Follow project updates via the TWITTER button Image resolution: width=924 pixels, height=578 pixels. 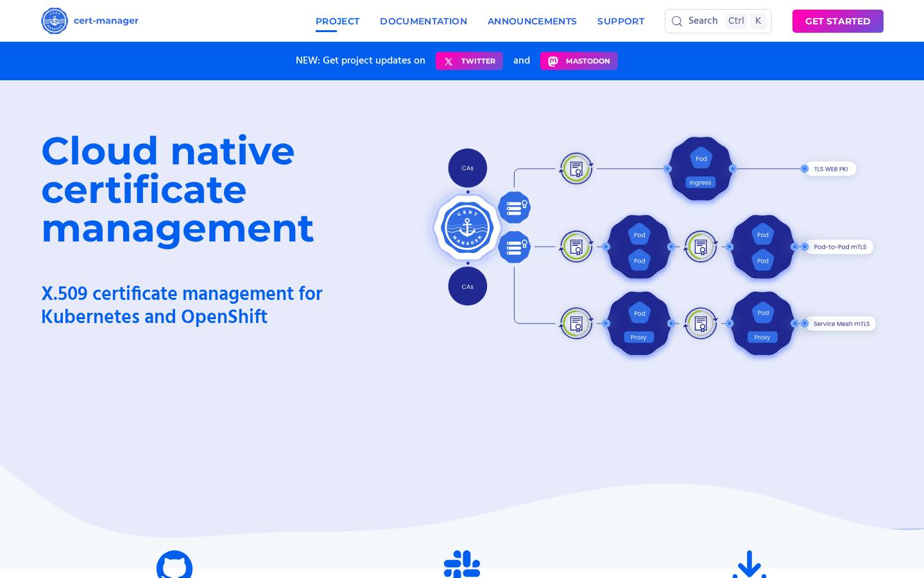[469, 61]
